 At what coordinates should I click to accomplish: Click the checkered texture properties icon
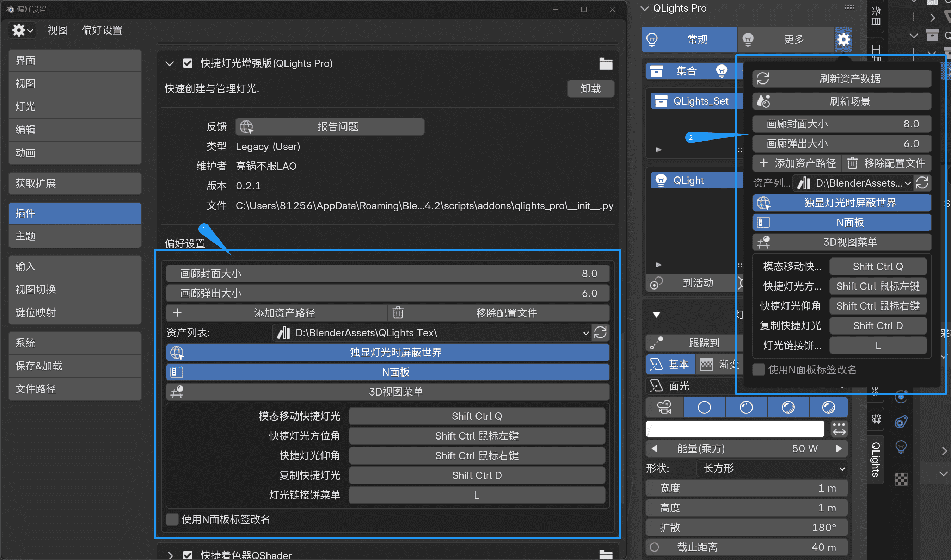[901, 479]
